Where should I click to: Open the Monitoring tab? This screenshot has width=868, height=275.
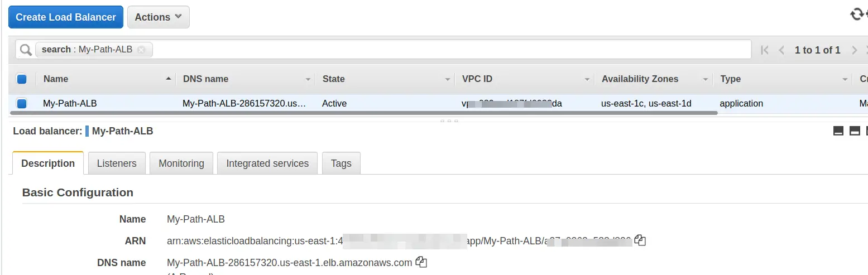click(x=181, y=163)
